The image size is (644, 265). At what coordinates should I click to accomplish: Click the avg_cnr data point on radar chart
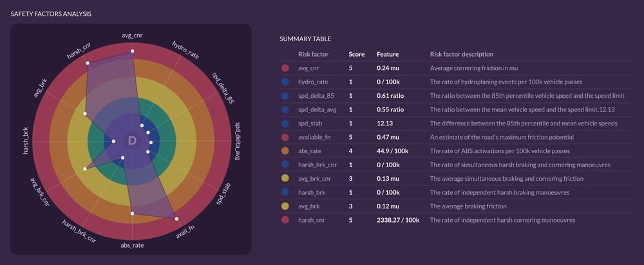coord(132,51)
